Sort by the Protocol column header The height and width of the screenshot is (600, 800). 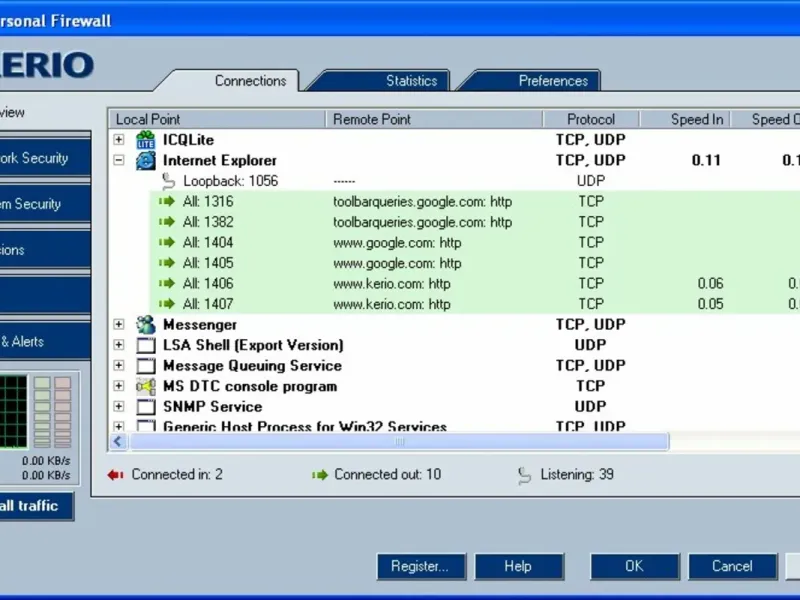(591, 119)
